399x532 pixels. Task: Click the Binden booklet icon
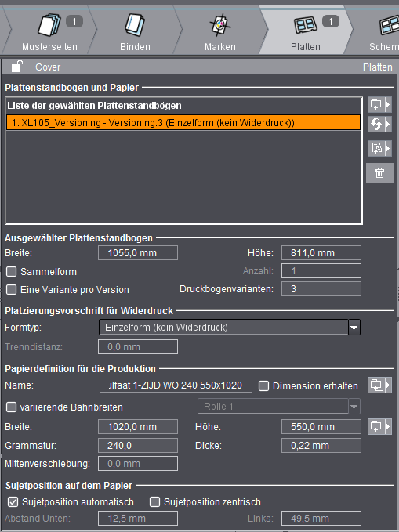(135, 24)
